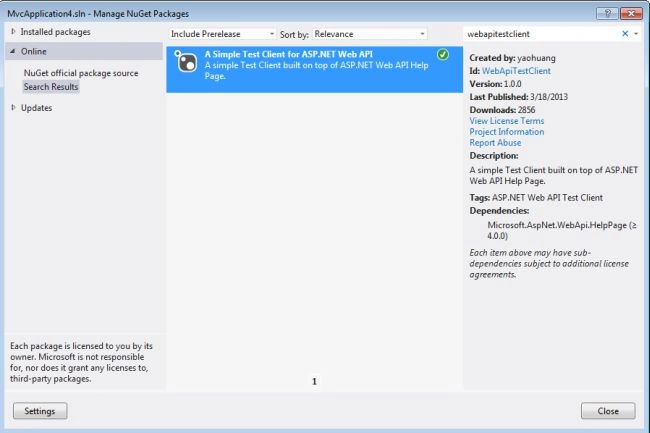Select the A Simple Test Client package title
Image resolution: width=650 pixels, height=433 pixels.
[289, 54]
